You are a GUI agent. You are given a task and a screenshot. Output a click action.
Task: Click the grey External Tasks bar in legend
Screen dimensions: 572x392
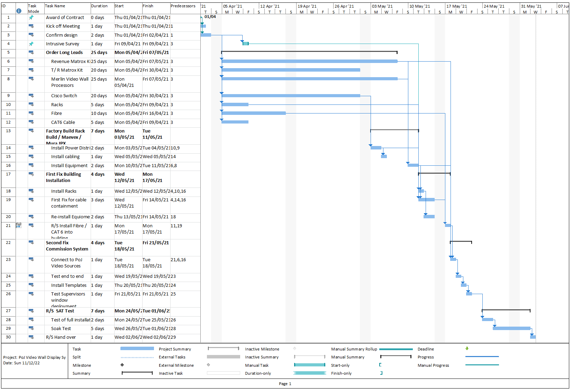pos(224,356)
